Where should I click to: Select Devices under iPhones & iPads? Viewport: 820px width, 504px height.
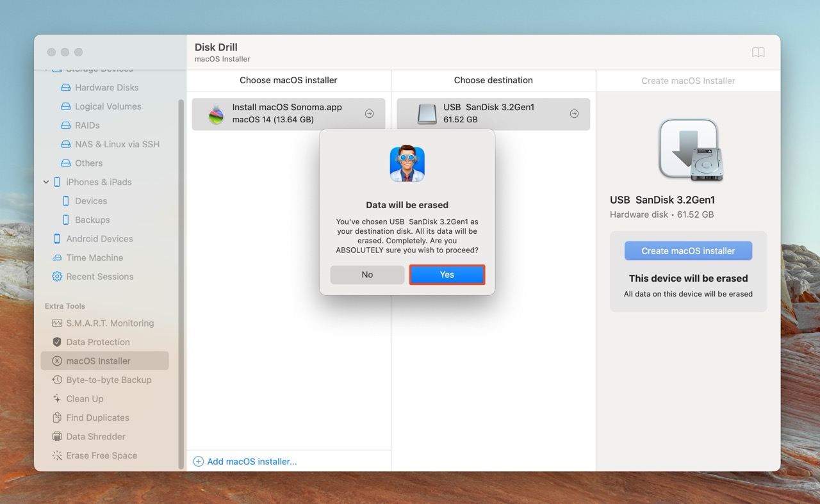click(x=91, y=201)
